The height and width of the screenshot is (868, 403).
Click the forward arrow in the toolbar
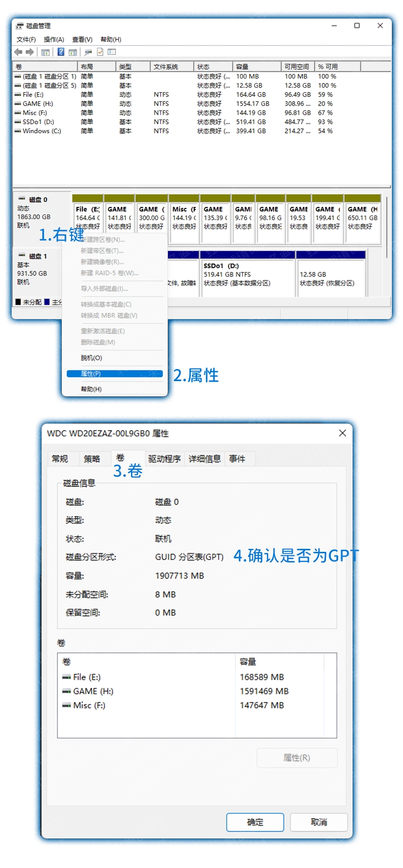click(x=30, y=52)
